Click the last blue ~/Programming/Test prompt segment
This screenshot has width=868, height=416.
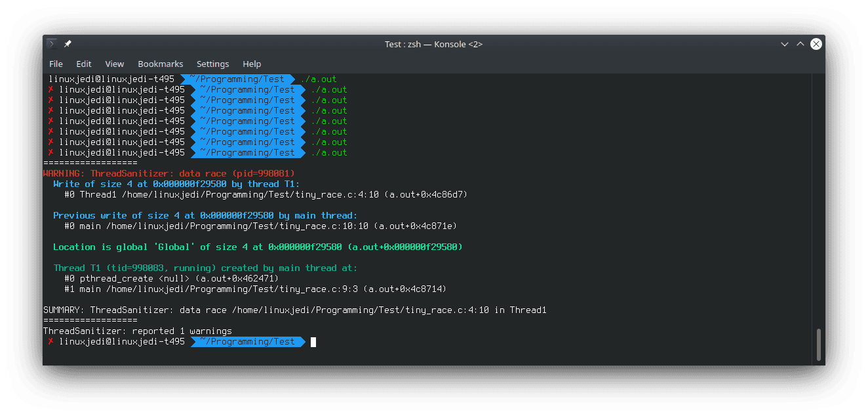(248, 342)
